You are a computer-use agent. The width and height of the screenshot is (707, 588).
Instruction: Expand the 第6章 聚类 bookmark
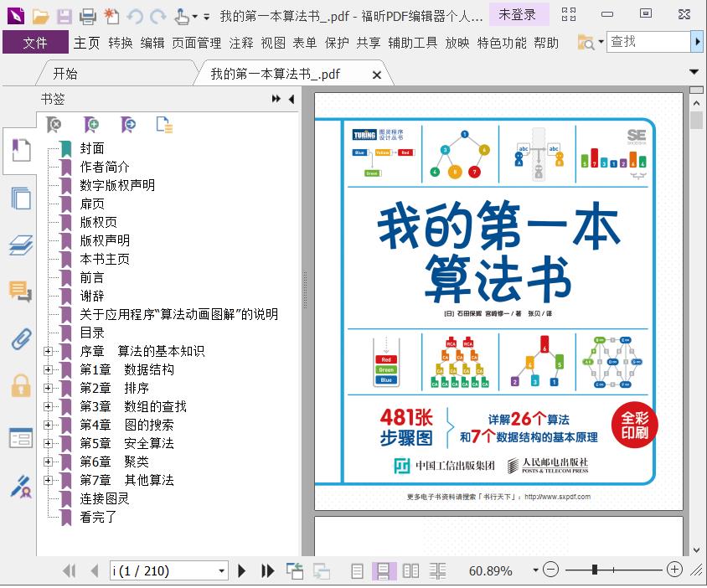(x=48, y=462)
